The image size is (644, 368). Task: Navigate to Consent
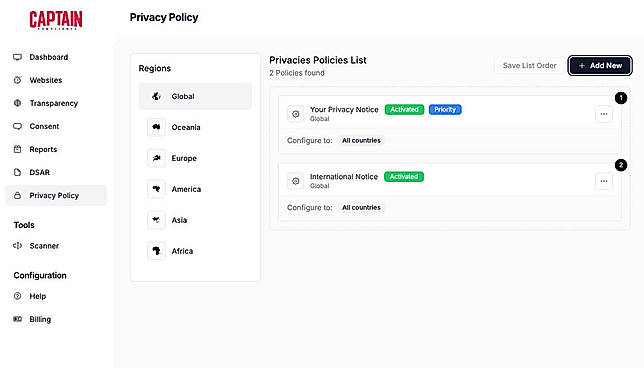56,126
